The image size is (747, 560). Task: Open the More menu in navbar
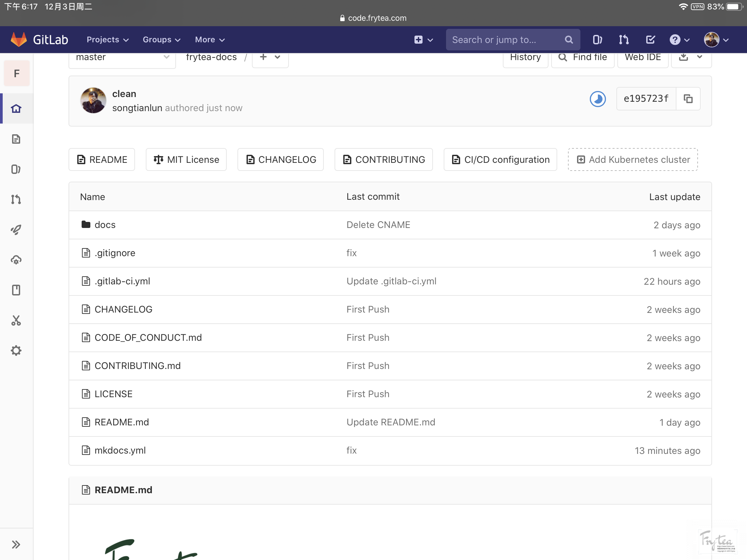pos(209,40)
